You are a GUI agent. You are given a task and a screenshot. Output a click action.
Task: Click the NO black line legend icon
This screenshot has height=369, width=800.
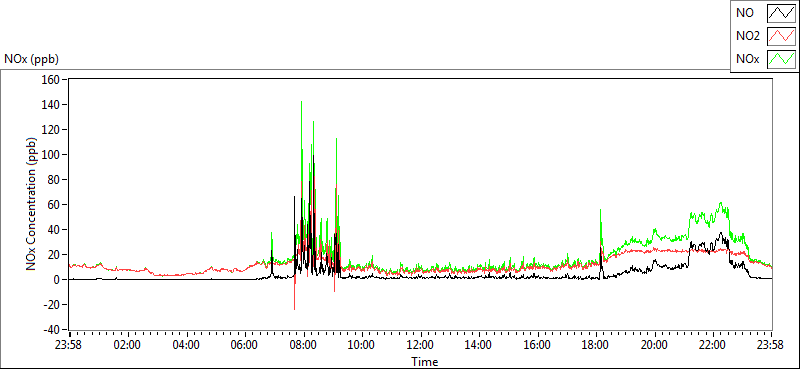(782, 14)
